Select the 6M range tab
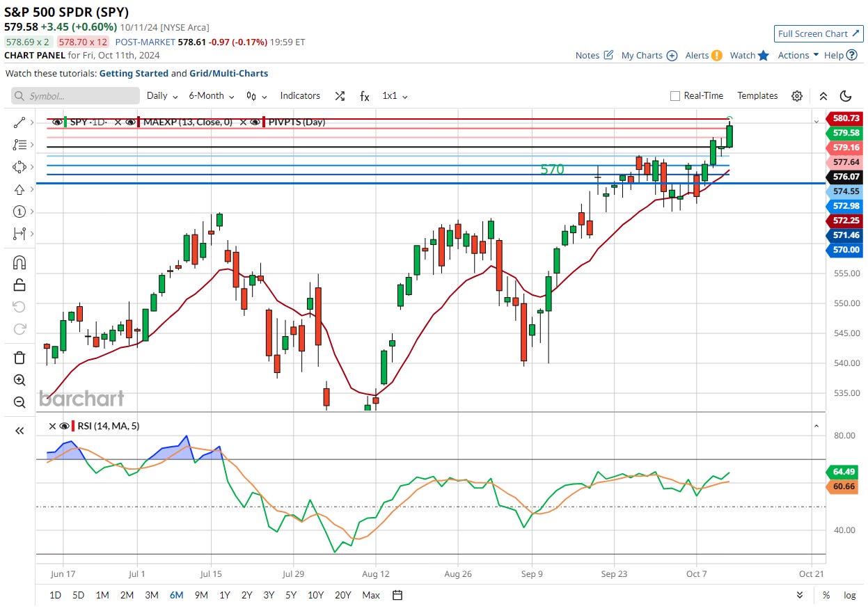This screenshot has width=868, height=611. tap(176, 595)
